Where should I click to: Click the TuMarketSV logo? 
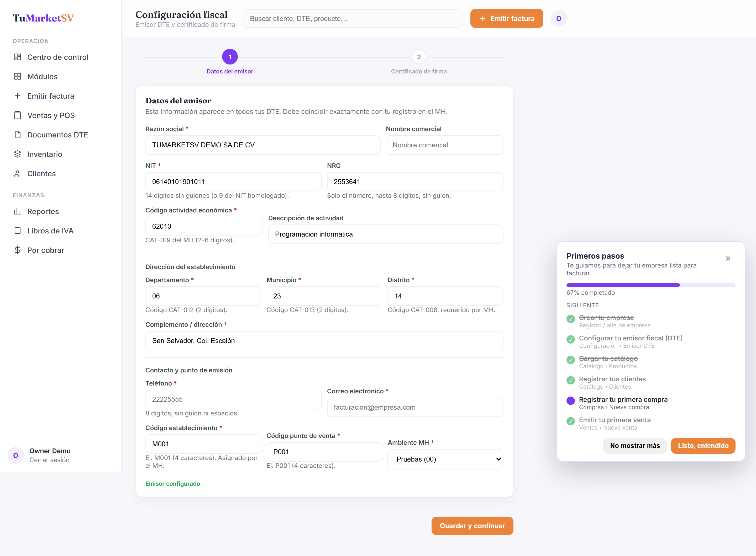(43, 18)
